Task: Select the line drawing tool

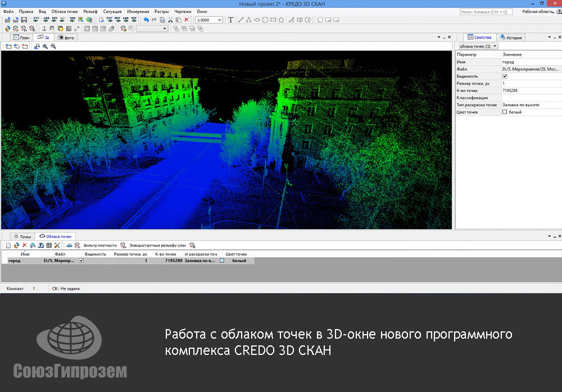Action: (241, 20)
